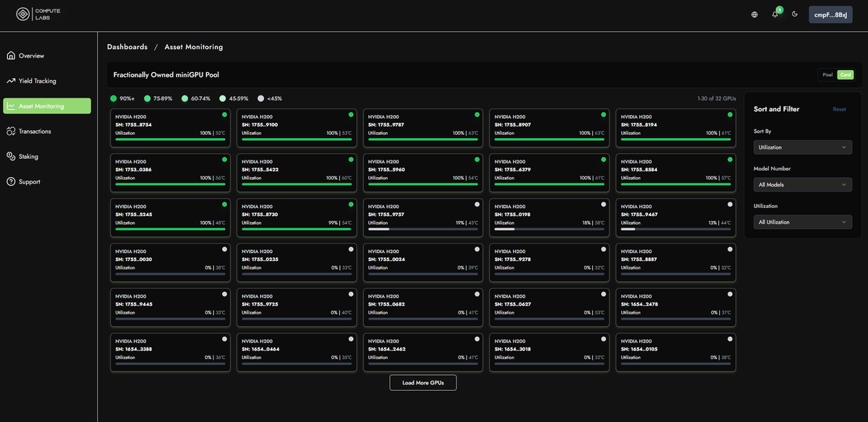This screenshot has width=868, height=422.
Task: Click gray status dot on SN 1755..9757
Action: pos(477,204)
